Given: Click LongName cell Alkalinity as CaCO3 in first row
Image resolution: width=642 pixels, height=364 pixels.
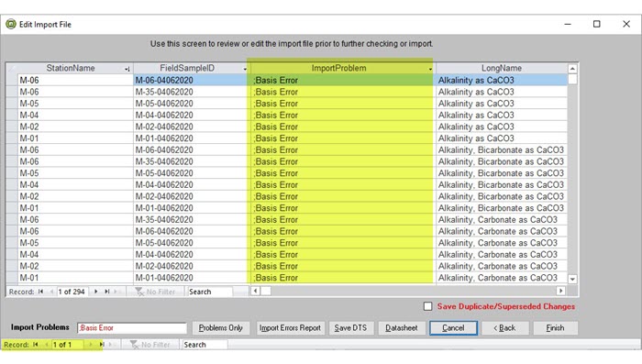Looking at the screenshot, I should (501, 80).
